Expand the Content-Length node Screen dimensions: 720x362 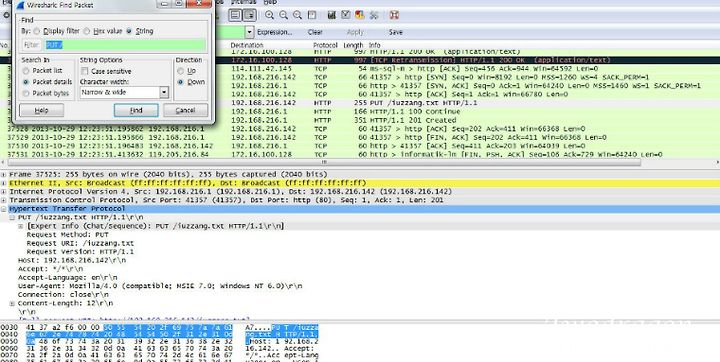pyautogui.click(x=12, y=304)
